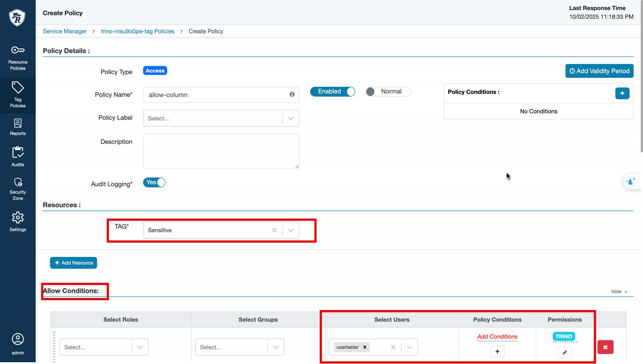Screen dimensions: 643x364
Task: Click Policy Name info icon
Action: [292, 94]
